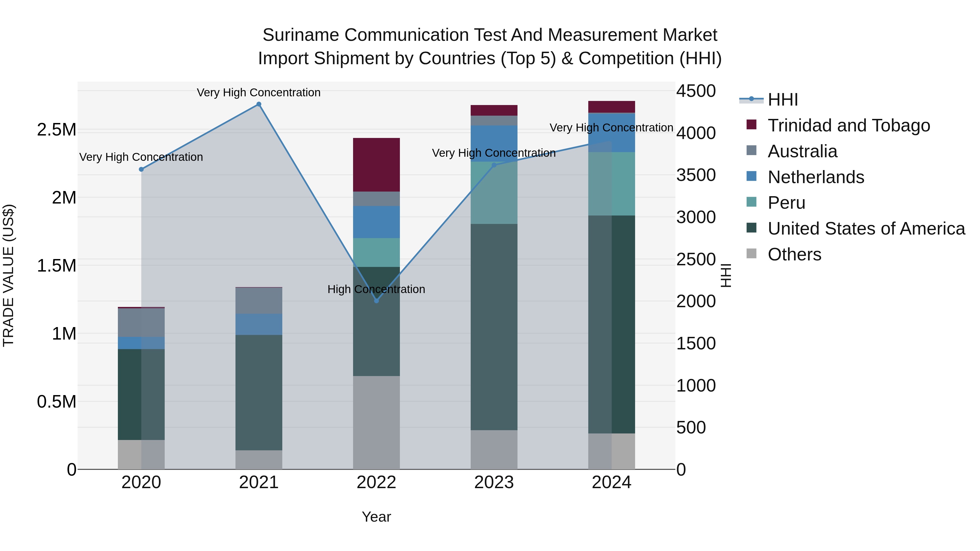
Task: Click the HHI data point for 2021
Action: click(259, 104)
